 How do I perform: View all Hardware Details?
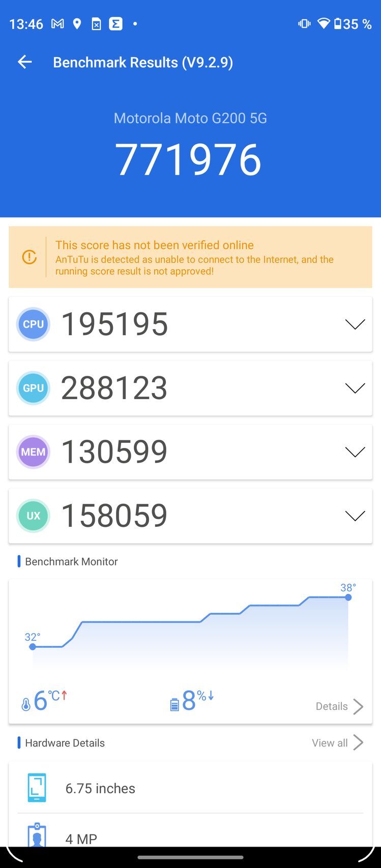coord(337,743)
